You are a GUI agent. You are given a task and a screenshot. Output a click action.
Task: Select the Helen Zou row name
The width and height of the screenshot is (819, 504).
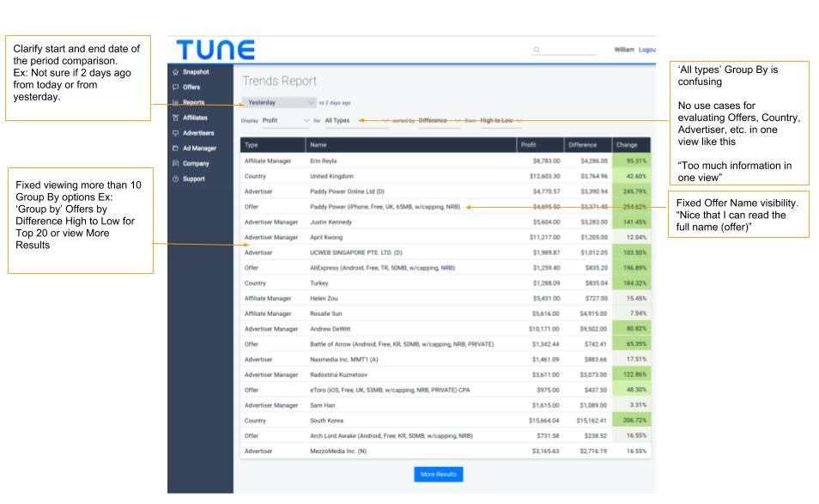pos(324,298)
